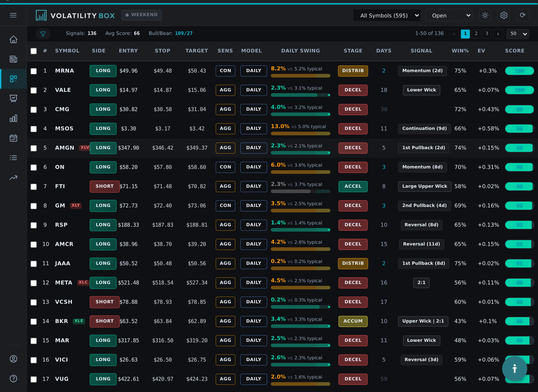Viewport: 538px width, 392px height.
Task: Click the XLC sector tag on META
Action: (x=83, y=282)
